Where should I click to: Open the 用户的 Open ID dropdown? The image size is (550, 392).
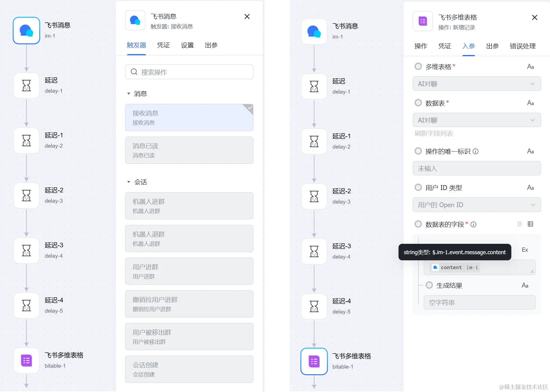click(x=477, y=205)
